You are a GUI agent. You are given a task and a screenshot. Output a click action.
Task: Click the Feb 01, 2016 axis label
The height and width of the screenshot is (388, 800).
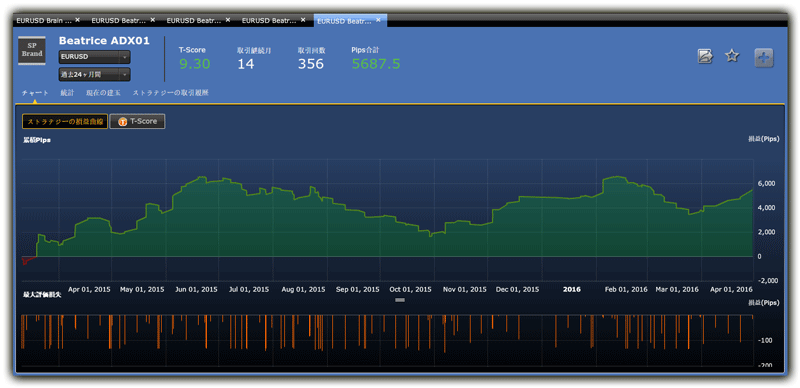[626, 289]
